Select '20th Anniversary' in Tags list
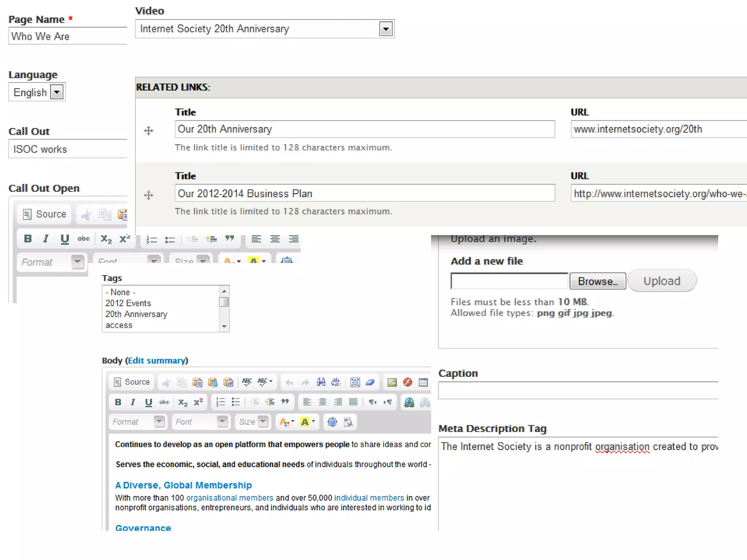747x560 pixels. pos(136,314)
